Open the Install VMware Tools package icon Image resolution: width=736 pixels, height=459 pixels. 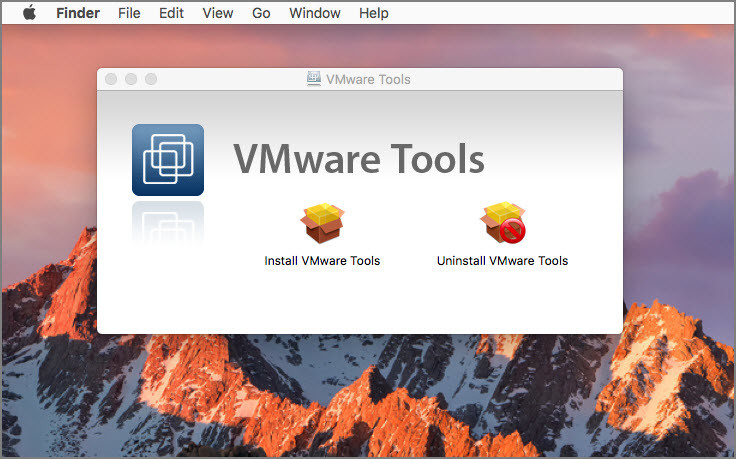(322, 223)
